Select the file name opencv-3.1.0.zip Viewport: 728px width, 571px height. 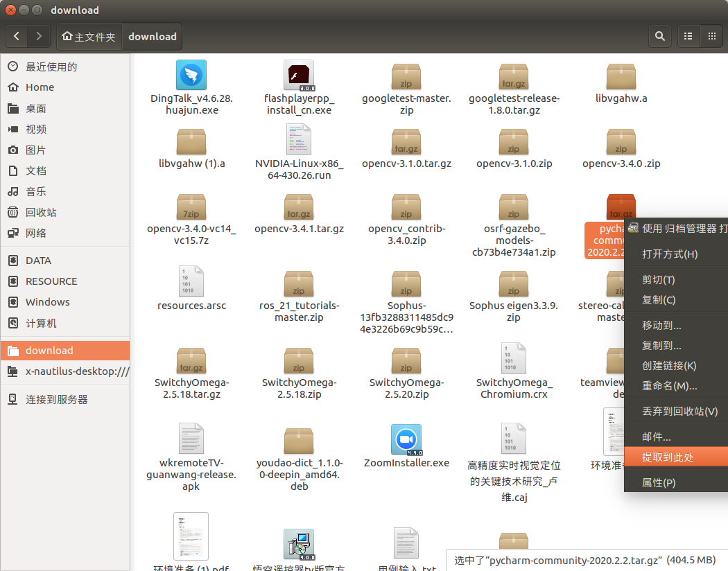coord(514,164)
